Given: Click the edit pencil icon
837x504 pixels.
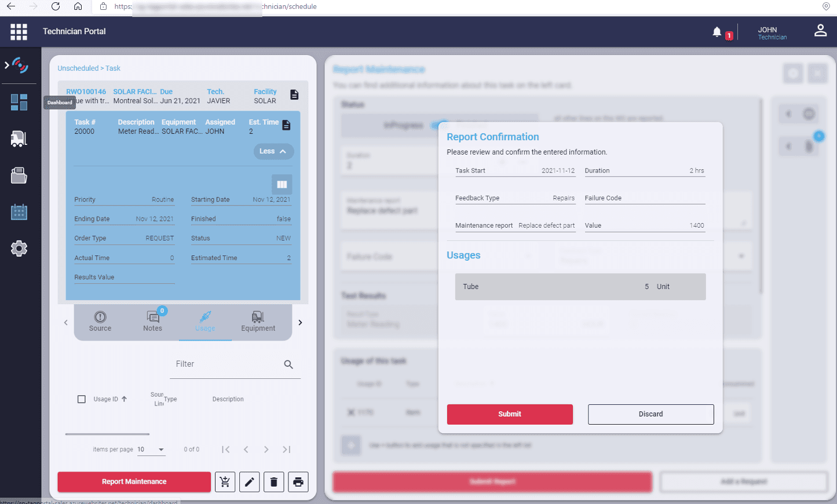Looking at the screenshot, I should click(x=250, y=482).
